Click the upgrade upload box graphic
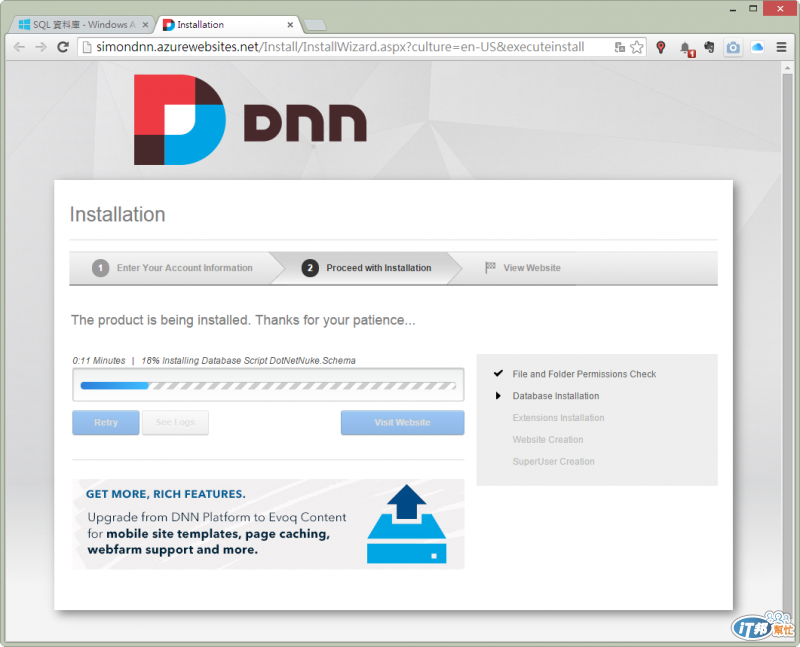 point(407,524)
